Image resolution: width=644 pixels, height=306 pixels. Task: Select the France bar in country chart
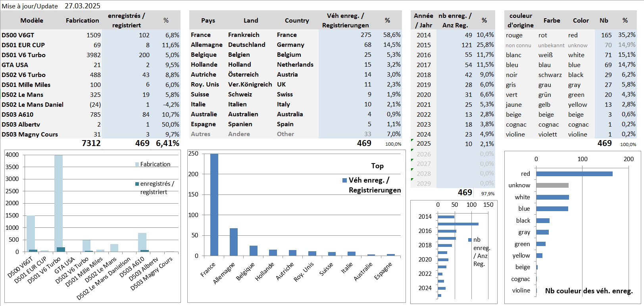214,205
